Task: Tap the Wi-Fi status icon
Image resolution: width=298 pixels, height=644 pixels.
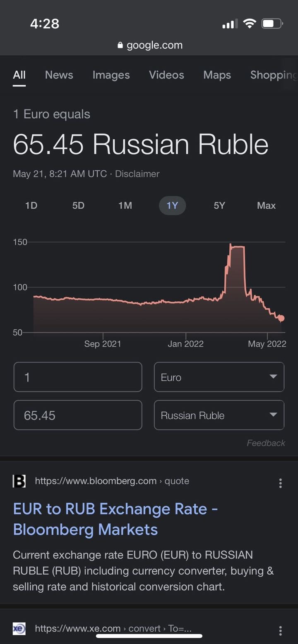Action: click(250, 24)
